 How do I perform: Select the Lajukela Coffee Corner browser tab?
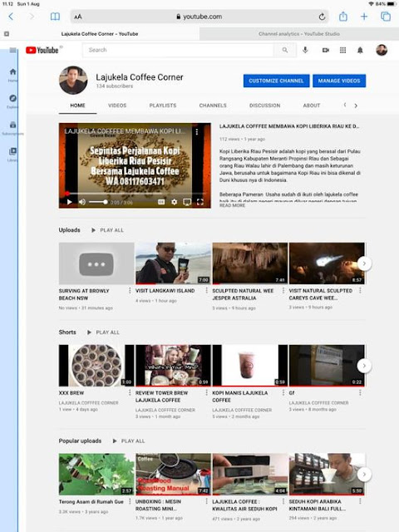tap(100, 34)
